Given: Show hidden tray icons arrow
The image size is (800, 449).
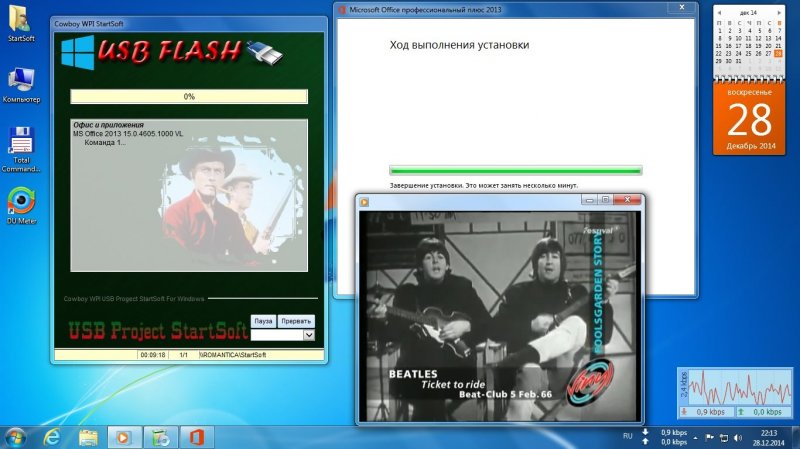Looking at the screenshot, I should (x=695, y=438).
